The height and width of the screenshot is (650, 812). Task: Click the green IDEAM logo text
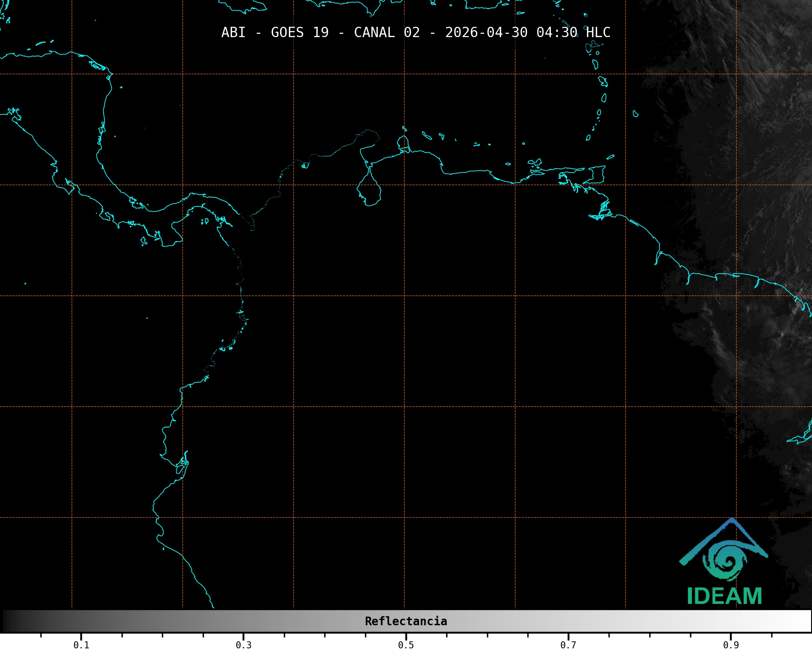tap(724, 596)
